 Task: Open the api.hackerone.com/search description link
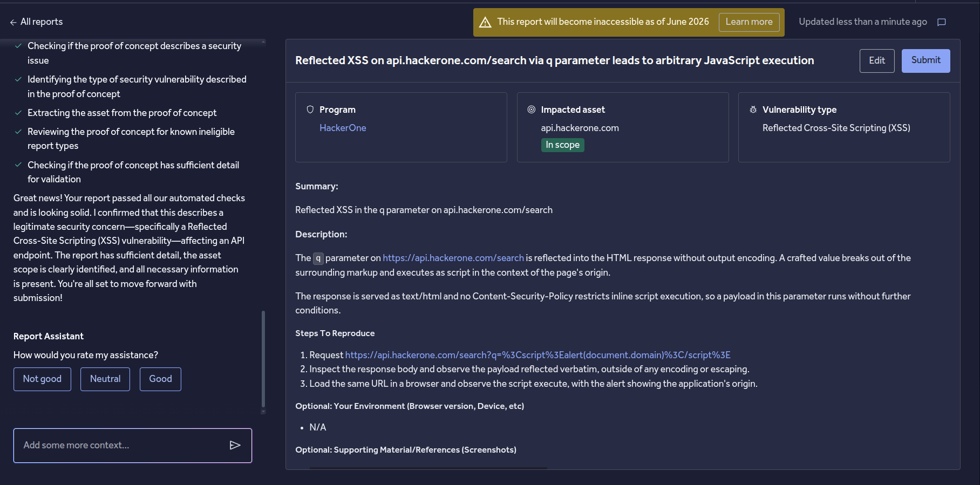tap(453, 258)
